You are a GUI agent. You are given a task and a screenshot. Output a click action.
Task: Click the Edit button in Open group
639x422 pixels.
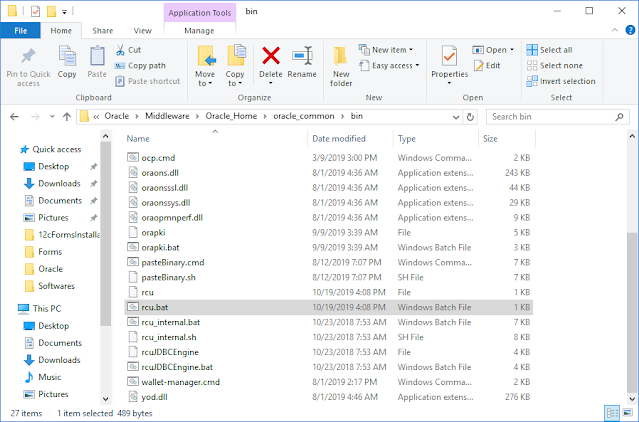tap(487, 66)
